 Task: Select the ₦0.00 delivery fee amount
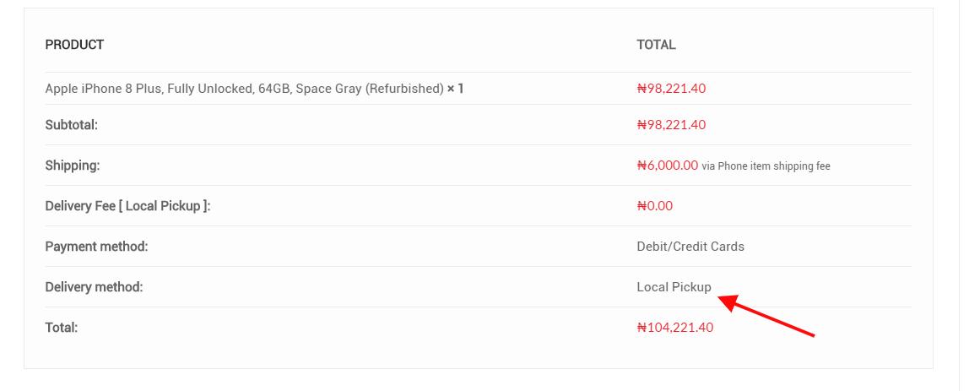pos(654,206)
